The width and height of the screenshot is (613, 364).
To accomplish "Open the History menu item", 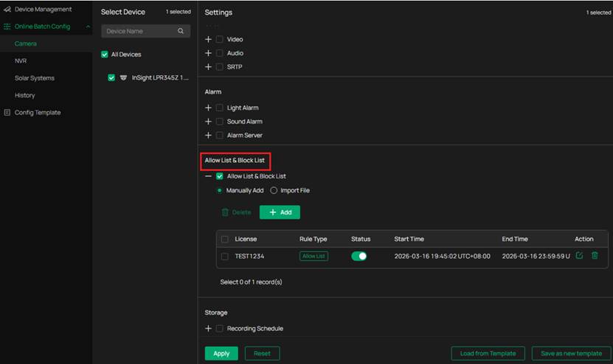I will [24, 95].
